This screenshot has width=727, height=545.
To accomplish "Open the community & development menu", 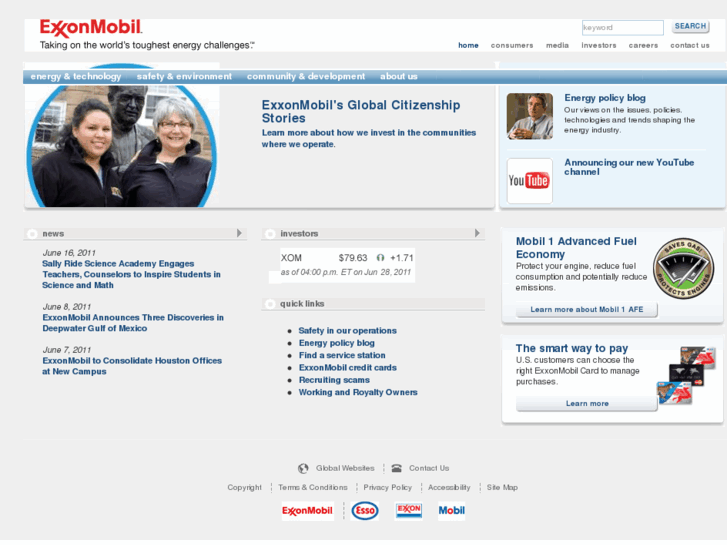I will tap(306, 77).
